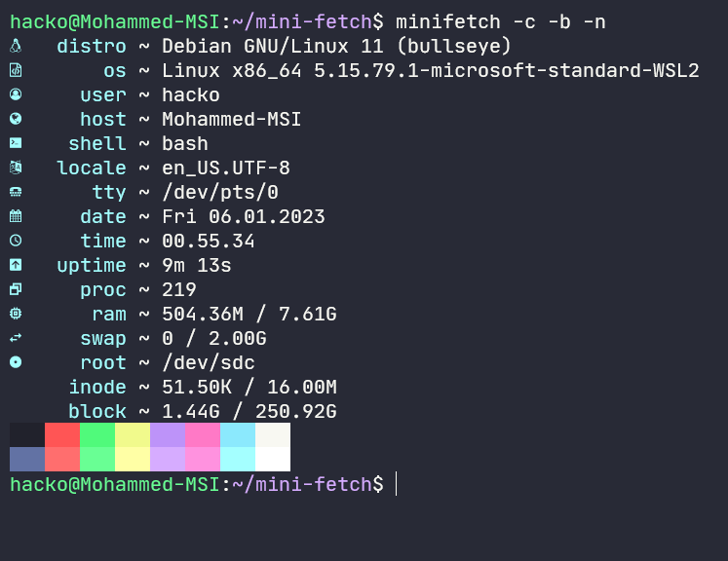Click the Debian GNU/Linux 11 (bullseye) text
This screenshot has width=728, height=561.
tap(336, 47)
